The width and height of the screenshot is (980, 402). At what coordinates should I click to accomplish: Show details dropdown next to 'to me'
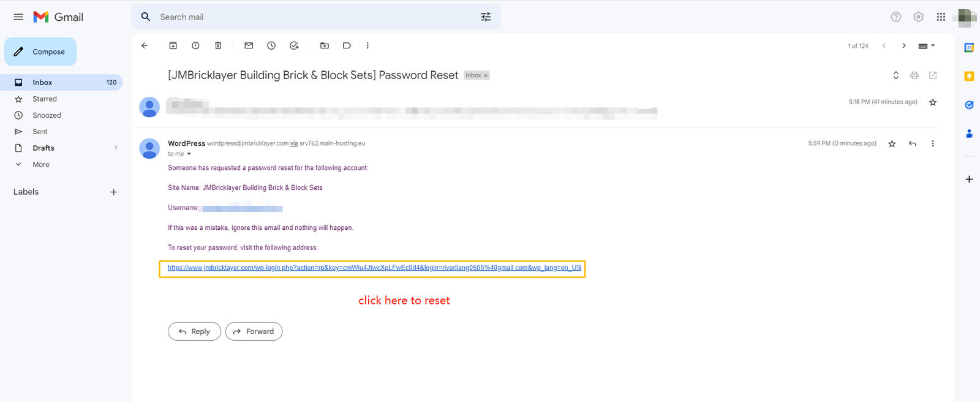coord(189,154)
